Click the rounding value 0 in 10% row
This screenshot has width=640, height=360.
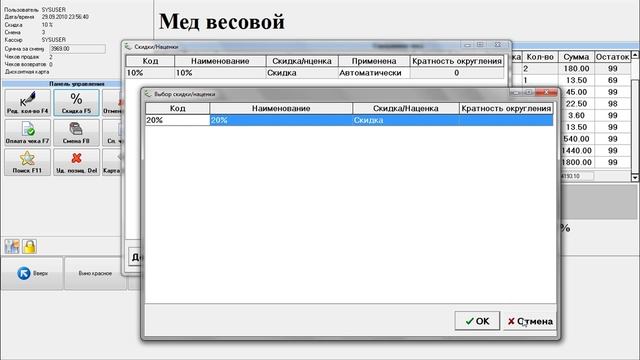(457, 73)
